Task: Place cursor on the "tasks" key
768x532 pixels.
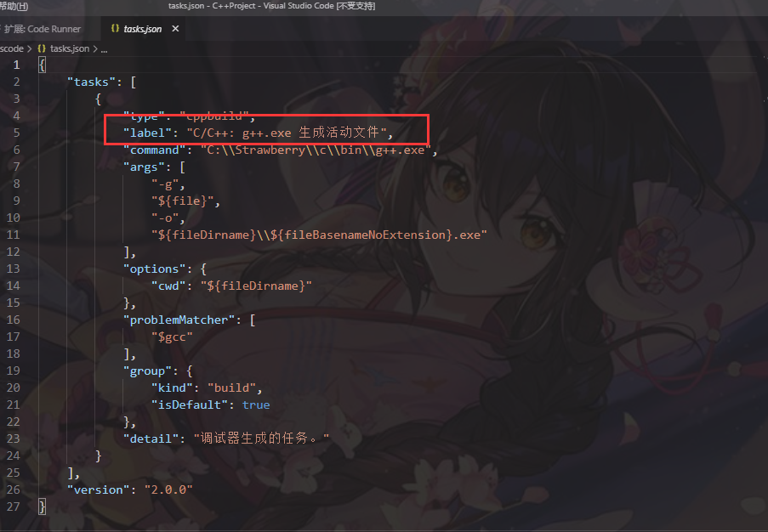Action: (x=91, y=82)
